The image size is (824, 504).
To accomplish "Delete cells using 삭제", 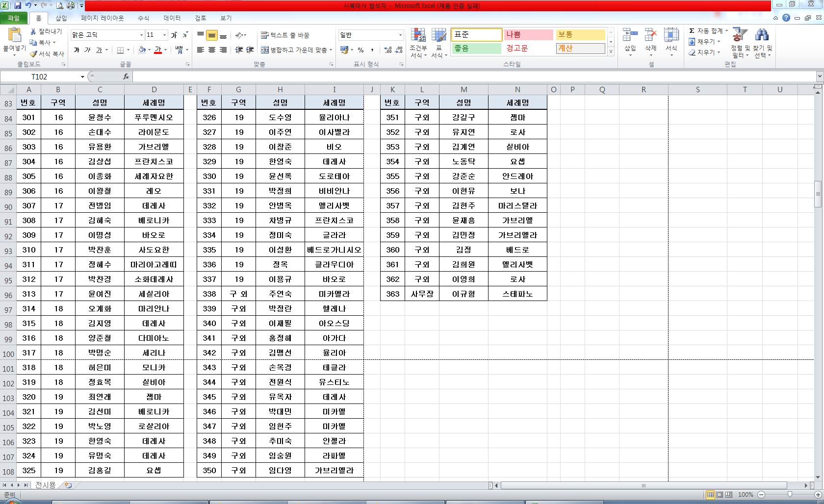I will pyautogui.click(x=651, y=42).
